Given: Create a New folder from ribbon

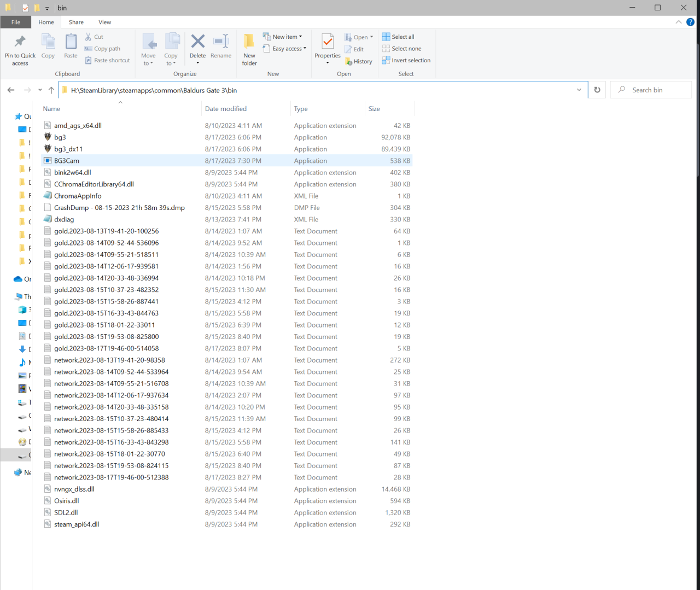Looking at the screenshot, I should (249, 42).
